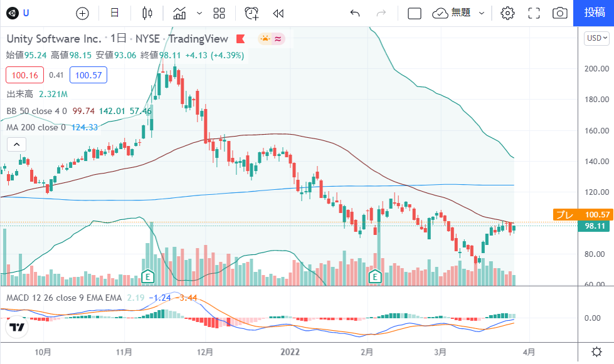The height and width of the screenshot is (364, 614).
Task: Click the 200.00 price scale label
Action: pos(597,68)
